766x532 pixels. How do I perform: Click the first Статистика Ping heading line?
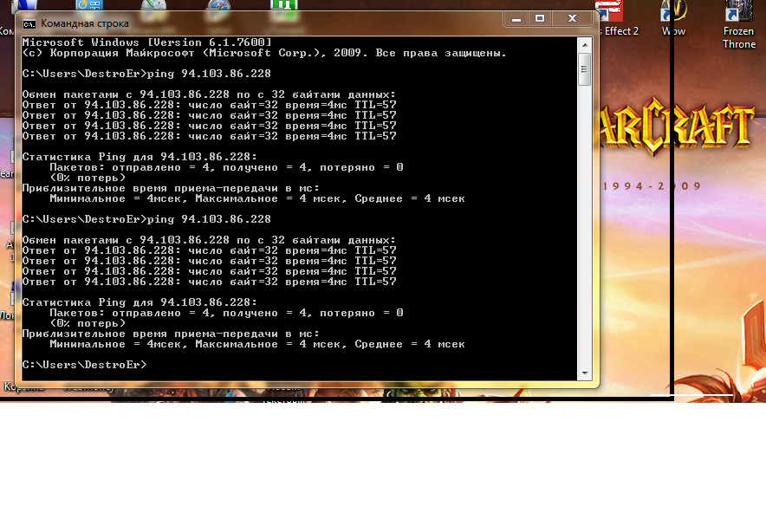point(139,156)
